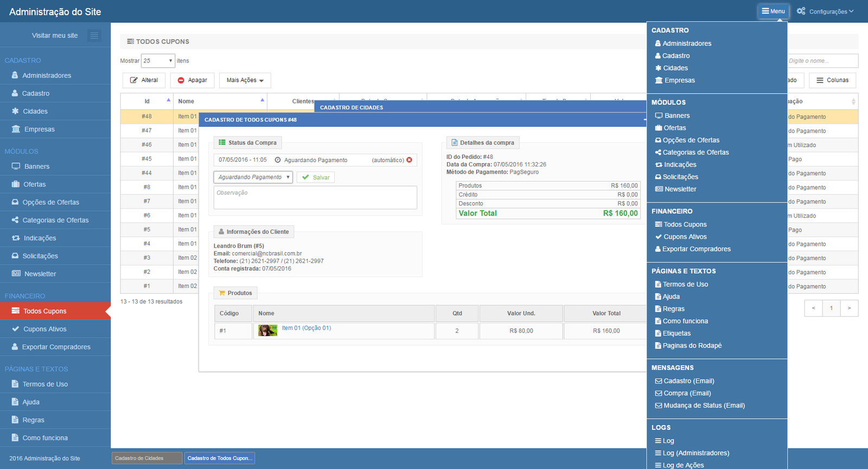Remove status entry with red X icon

point(409,160)
